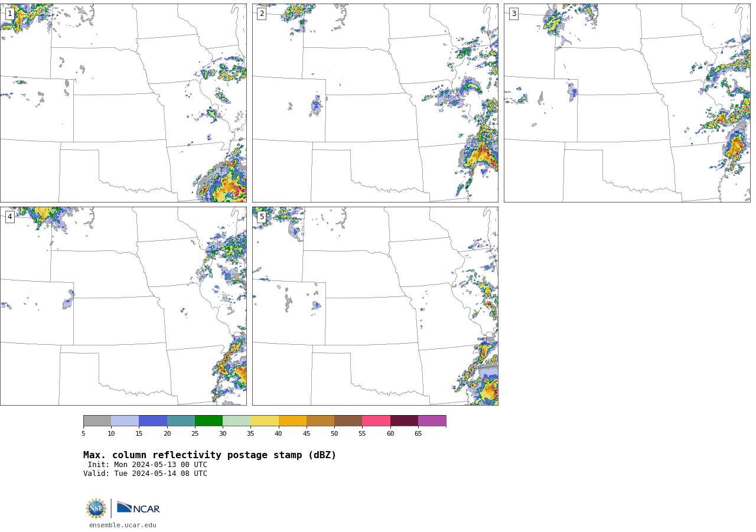This screenshot has width=756, height=532.
Task: Click the orange 40-45 dBZ swatch
Action: pyautogui.click(x=292, y=420)
